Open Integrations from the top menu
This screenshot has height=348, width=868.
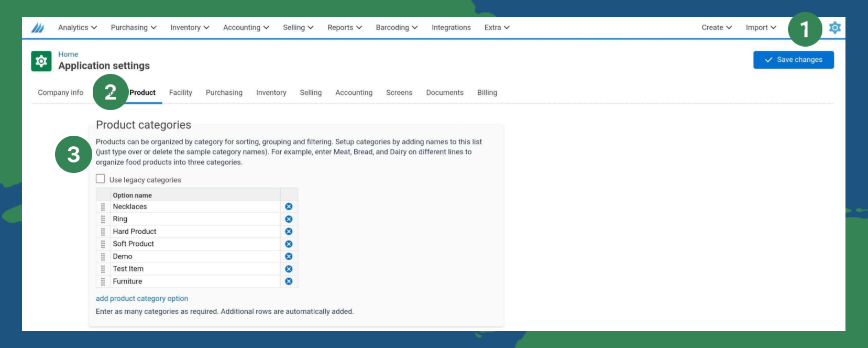(451, 27)
